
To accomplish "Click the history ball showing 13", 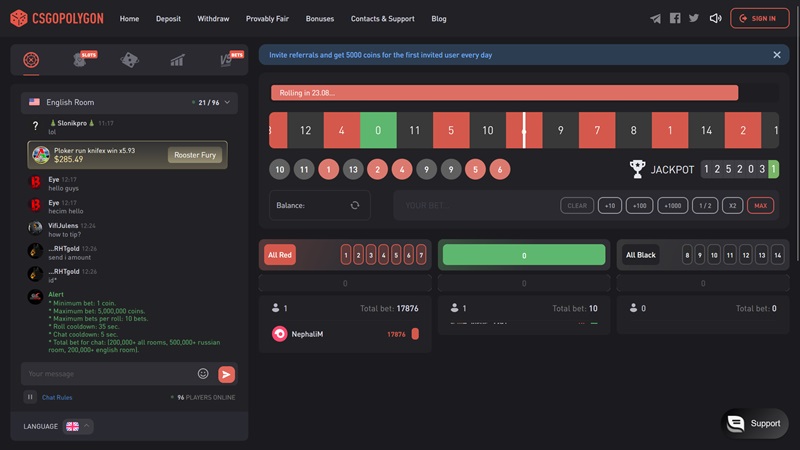I will point(353,169).
